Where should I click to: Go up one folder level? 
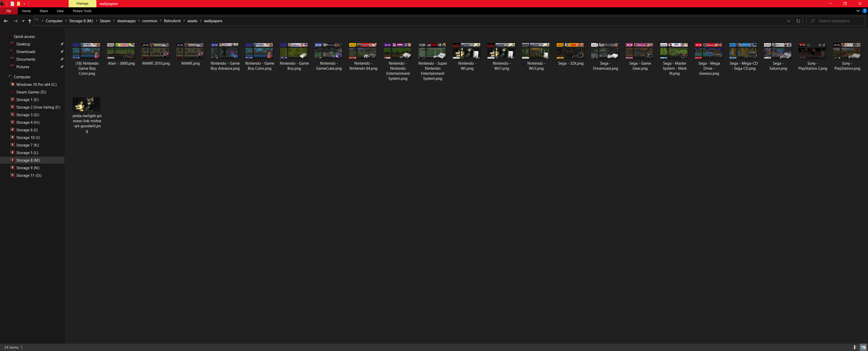click(x=30, y=21)
